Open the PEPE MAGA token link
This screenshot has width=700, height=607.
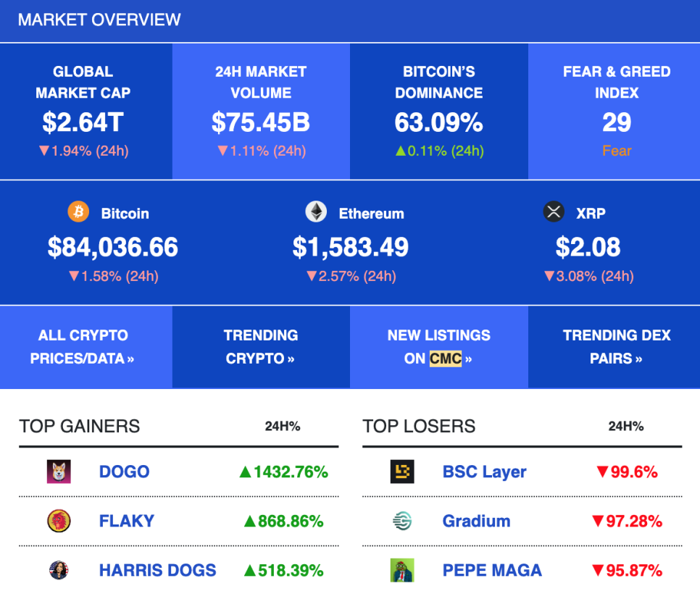tap(492, 570)
